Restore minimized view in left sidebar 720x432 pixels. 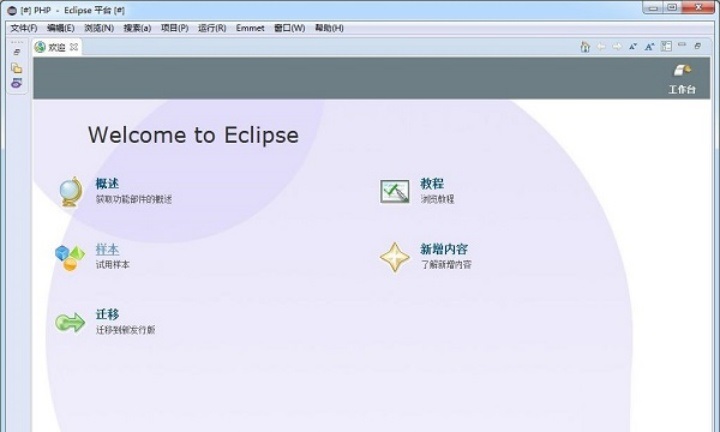click(x=17, y=52)
